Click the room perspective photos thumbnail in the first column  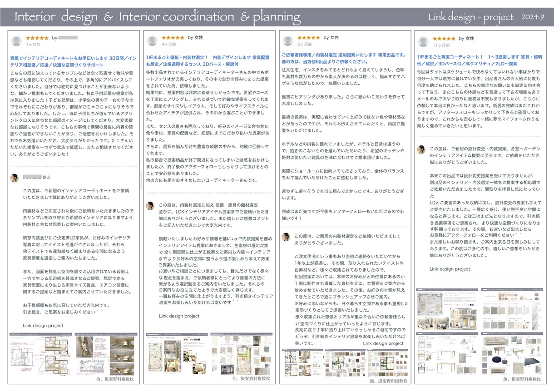[105, 354]
